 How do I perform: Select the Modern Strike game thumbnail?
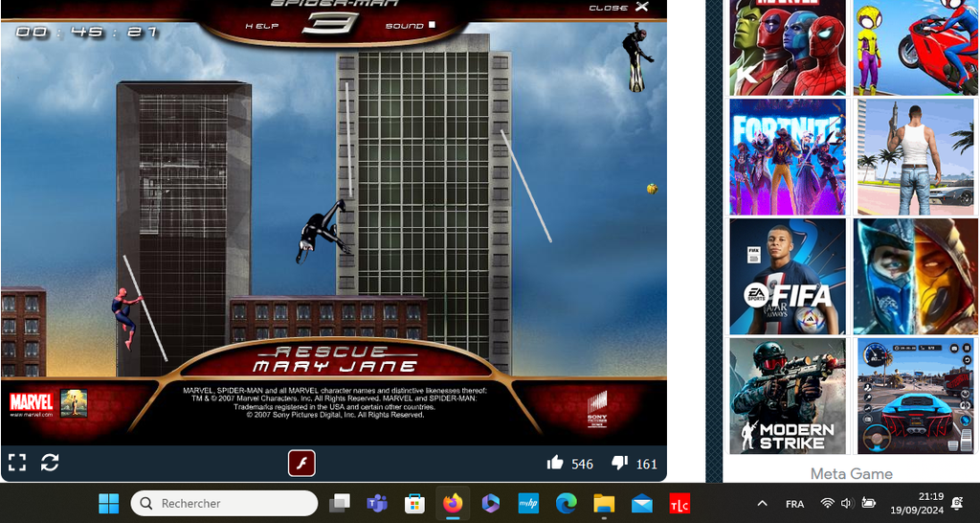pyautogui.click(x=787, y=396)
